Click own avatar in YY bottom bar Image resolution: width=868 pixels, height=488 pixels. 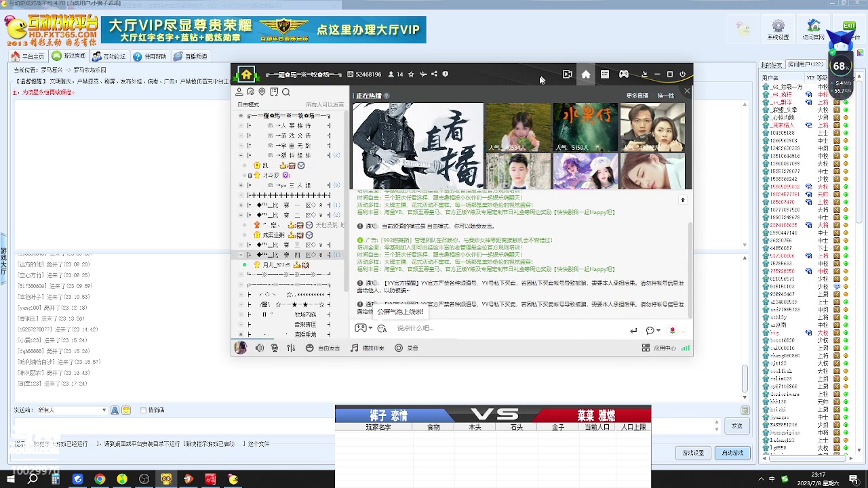pos(240,348)
